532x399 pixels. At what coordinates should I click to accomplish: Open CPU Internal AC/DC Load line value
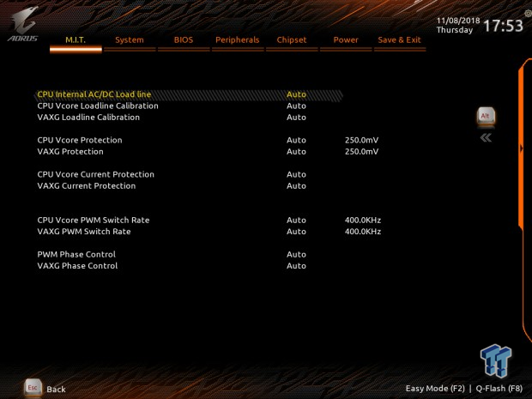pyautogui.click(x=296, y=94)
